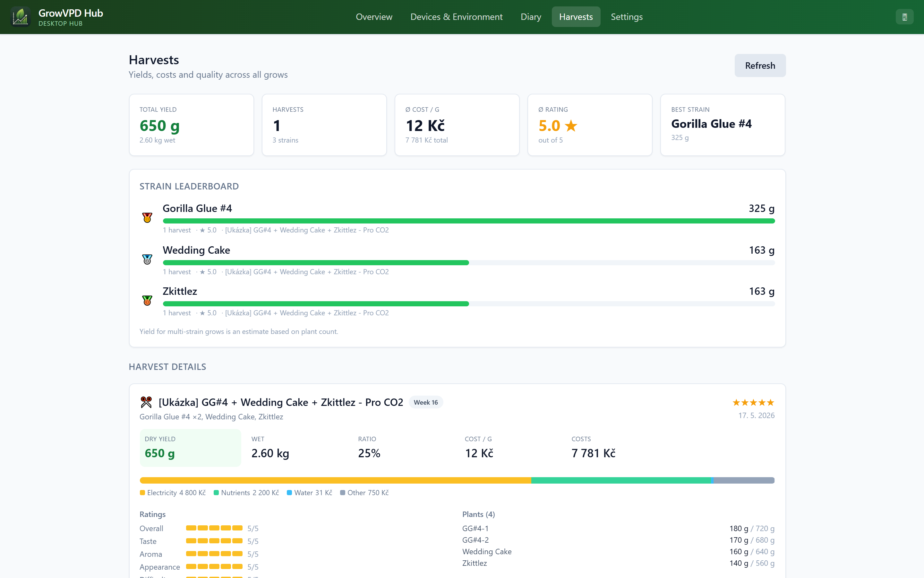The image size is (924, 578).
Task: Click the multi-strain yield estimate note
Action: [x=239, y=331]
